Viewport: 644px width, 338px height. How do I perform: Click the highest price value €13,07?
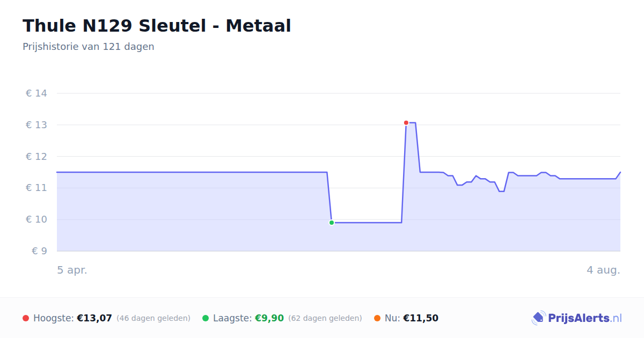click(94, 318)
